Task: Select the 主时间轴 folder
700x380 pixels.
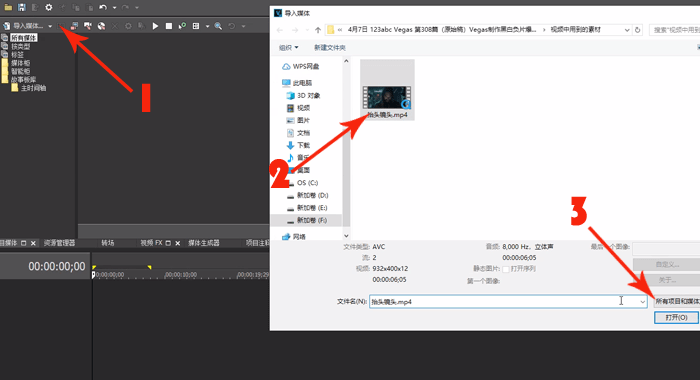Action: (x=33, y=88)
